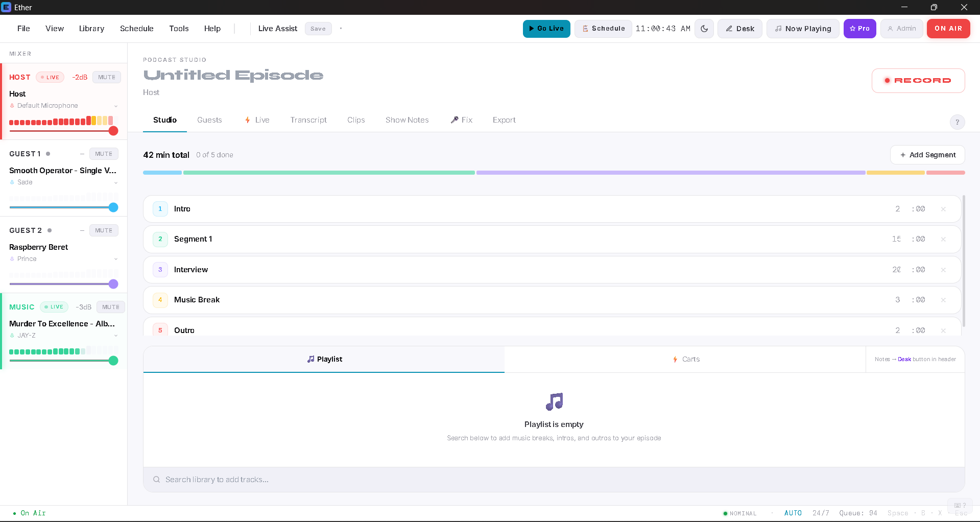
Task: Click the Pro upgrade button
Action: click(x=859, y=29)
